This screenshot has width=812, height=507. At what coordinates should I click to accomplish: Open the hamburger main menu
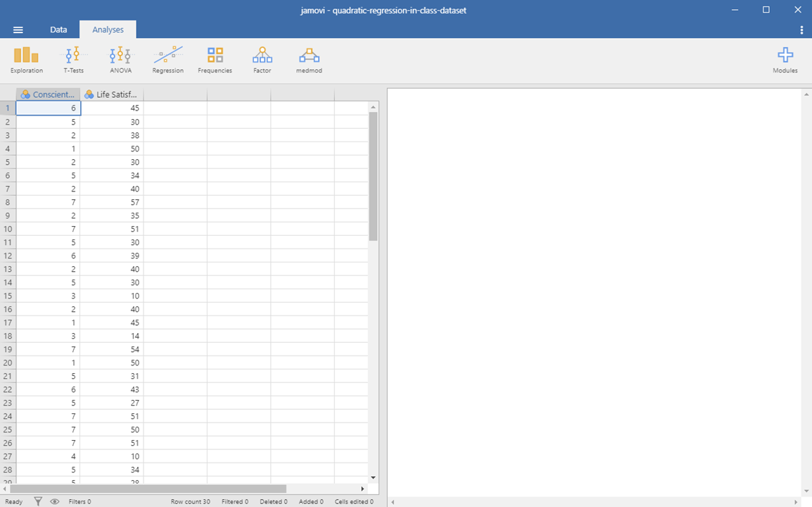18,30
